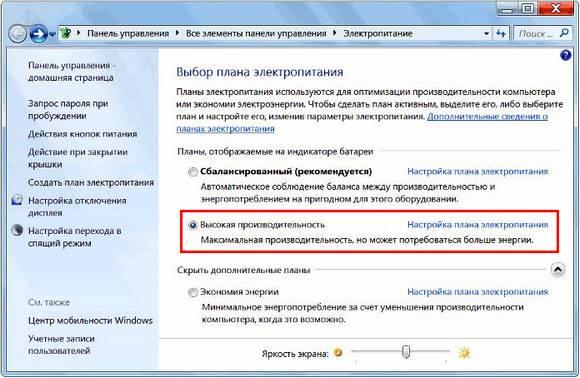Image resolution: width=580 pixels, height=378 pixels.
Task: Expand arrow after 'Панель управления' breadcrumb
Action: point(177,33)
